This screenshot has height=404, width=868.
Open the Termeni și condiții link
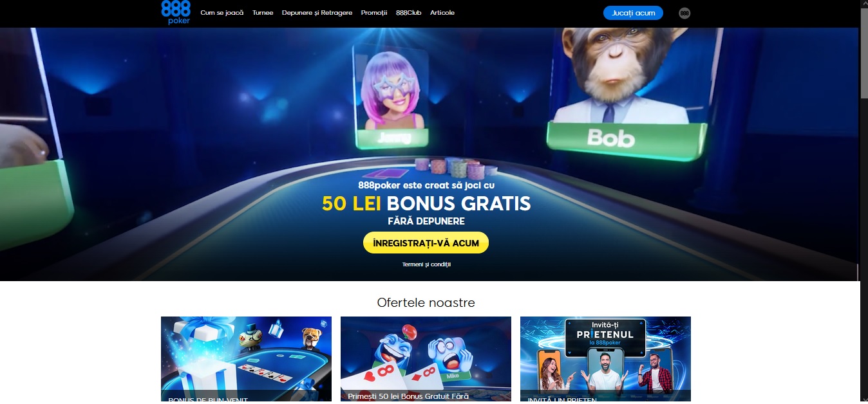point(426,264)
